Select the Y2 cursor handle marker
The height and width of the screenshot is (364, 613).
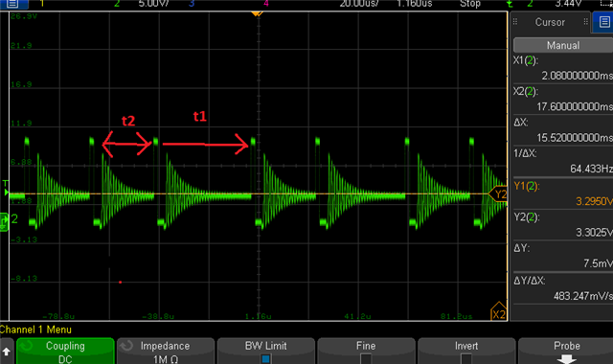tap(499, 193)
